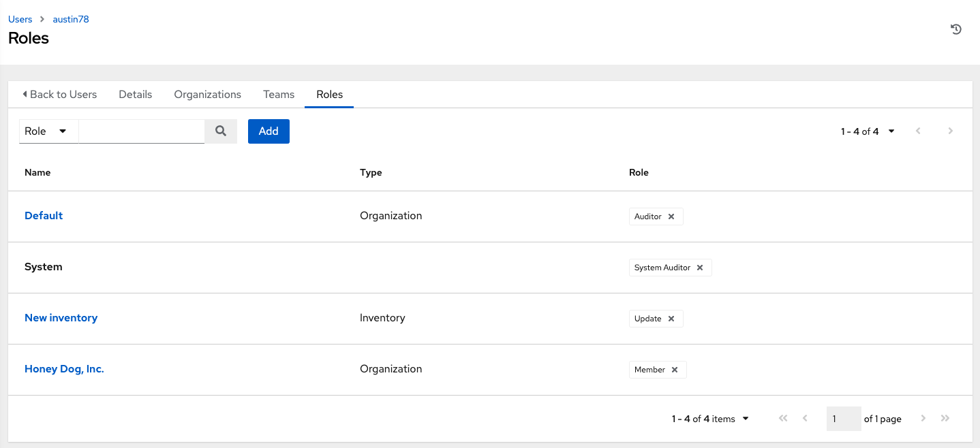Remove the System Auditor role chip
Screen dimensions: 980x448
(x=700, y=268)
